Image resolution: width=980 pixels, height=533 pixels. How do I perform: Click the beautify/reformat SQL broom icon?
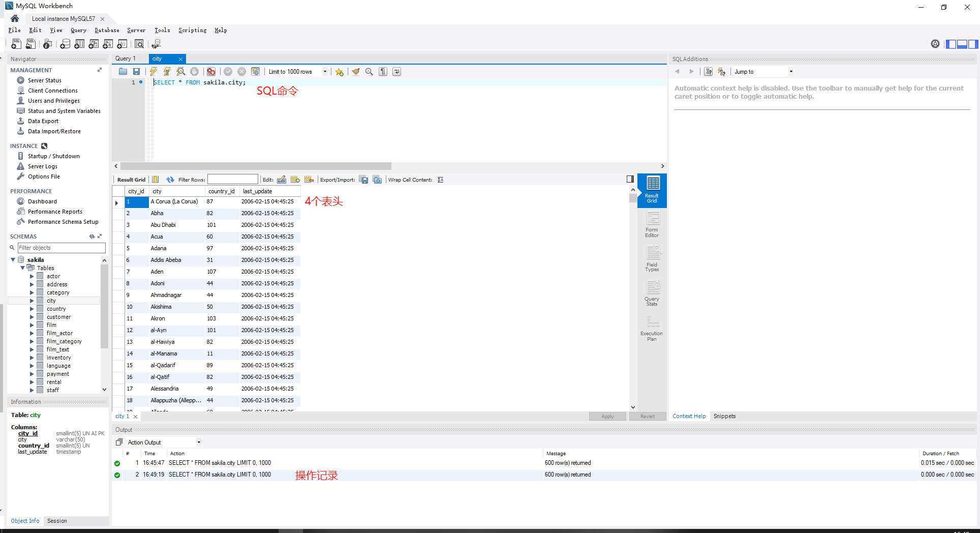tap(355, 71)
